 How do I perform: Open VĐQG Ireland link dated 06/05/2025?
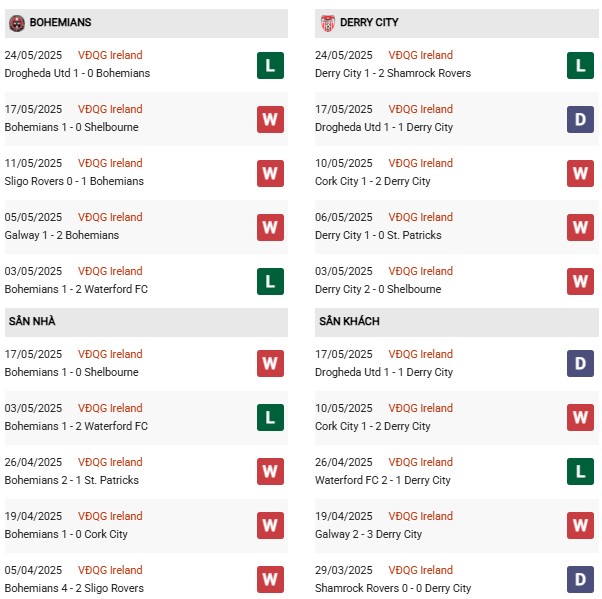(421, 217)
